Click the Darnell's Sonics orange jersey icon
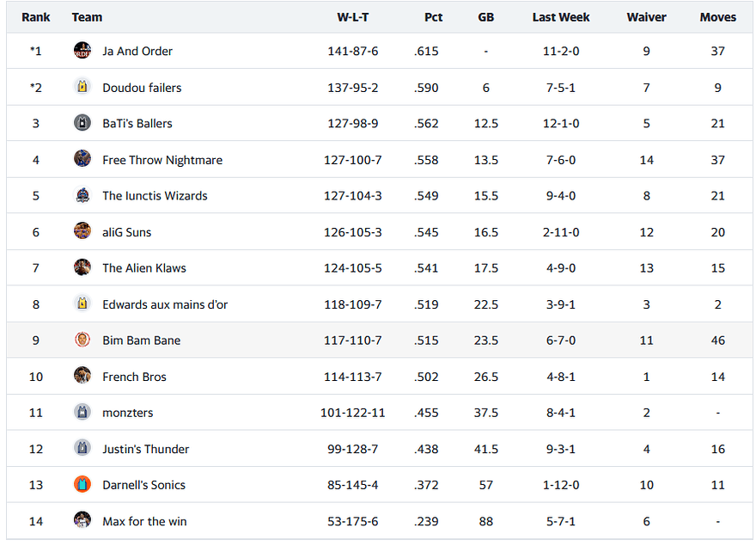 click(x=82, y=484)
